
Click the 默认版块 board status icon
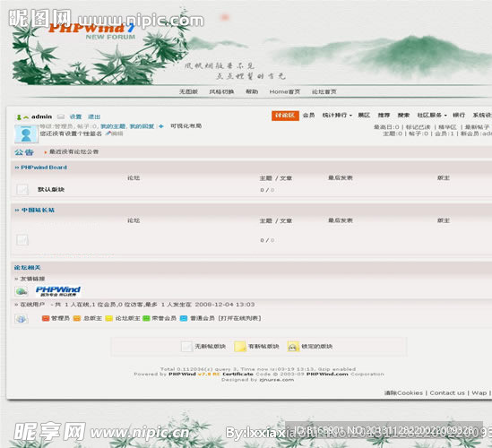pos(22,189)
